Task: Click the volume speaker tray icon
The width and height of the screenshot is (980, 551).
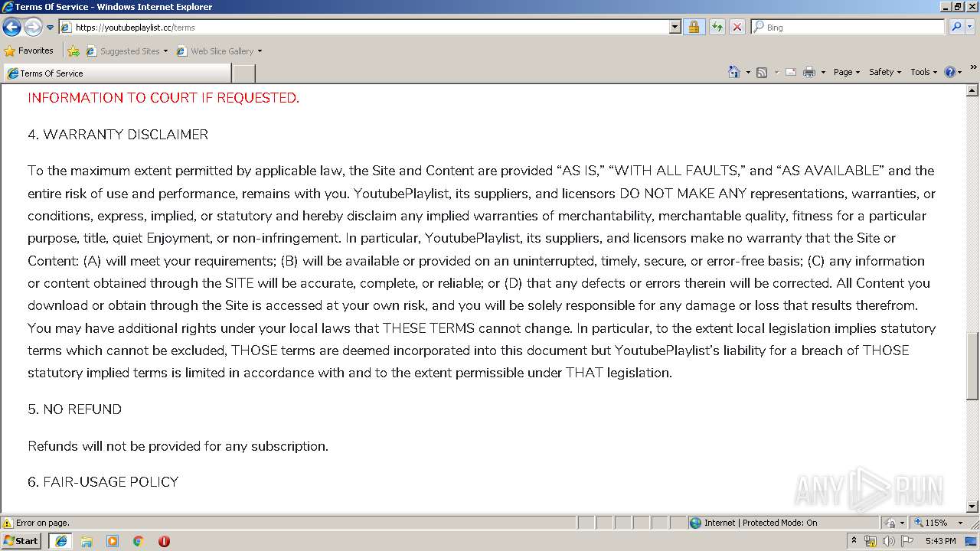Action: click(888, 541)
